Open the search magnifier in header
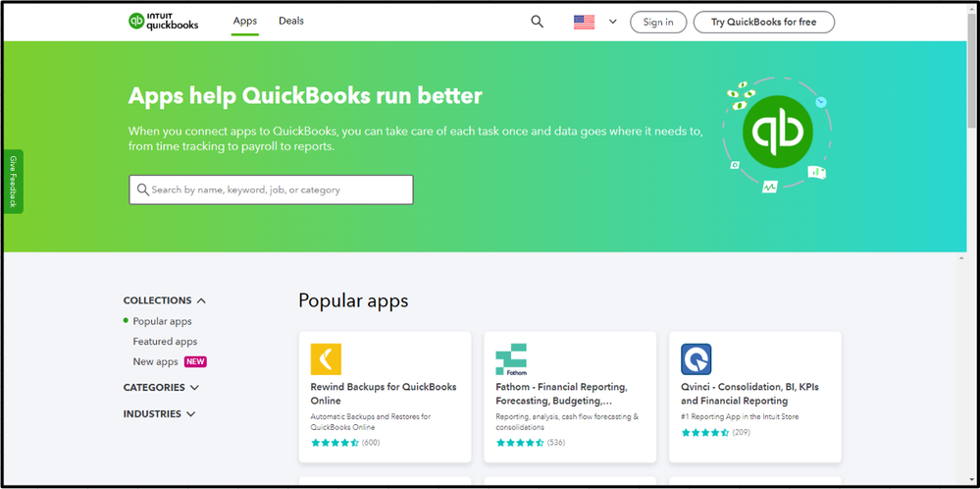 (537, 22)
